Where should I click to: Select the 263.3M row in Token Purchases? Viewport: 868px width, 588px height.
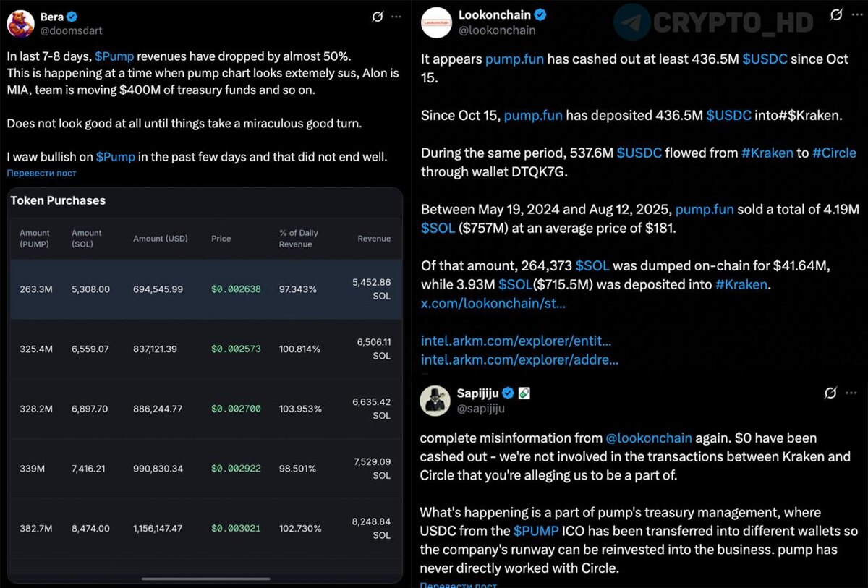205,289
